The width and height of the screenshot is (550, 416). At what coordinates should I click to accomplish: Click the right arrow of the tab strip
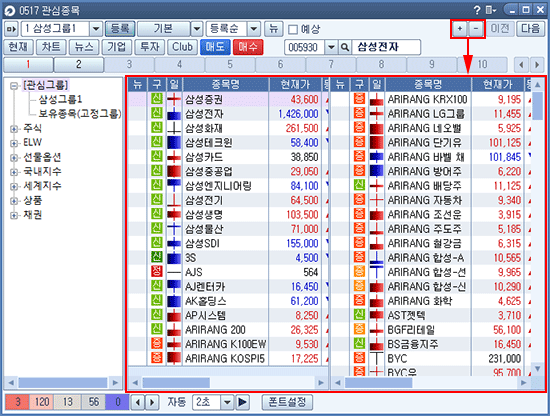click(537, 65)
